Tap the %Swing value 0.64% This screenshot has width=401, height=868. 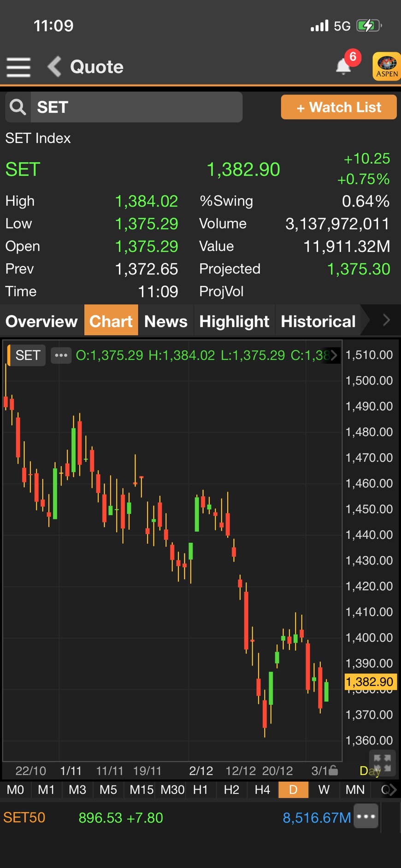tap(366, 201)
